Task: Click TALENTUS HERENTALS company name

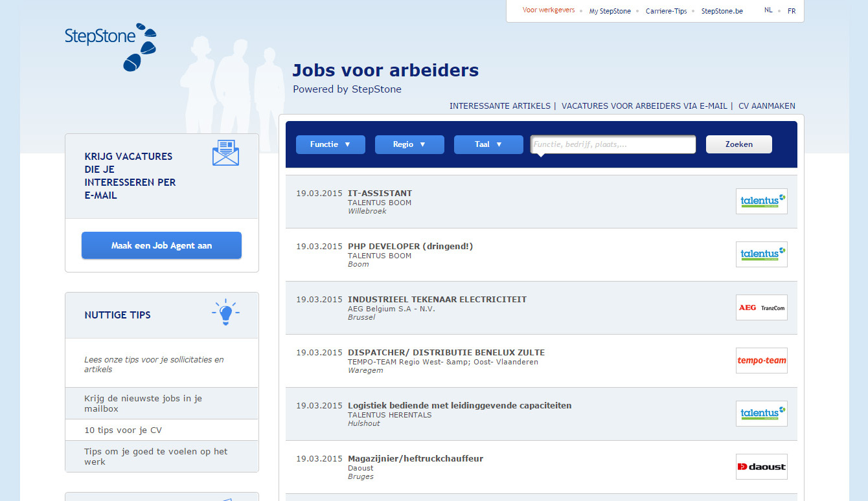Action: (x=389, y=415)
